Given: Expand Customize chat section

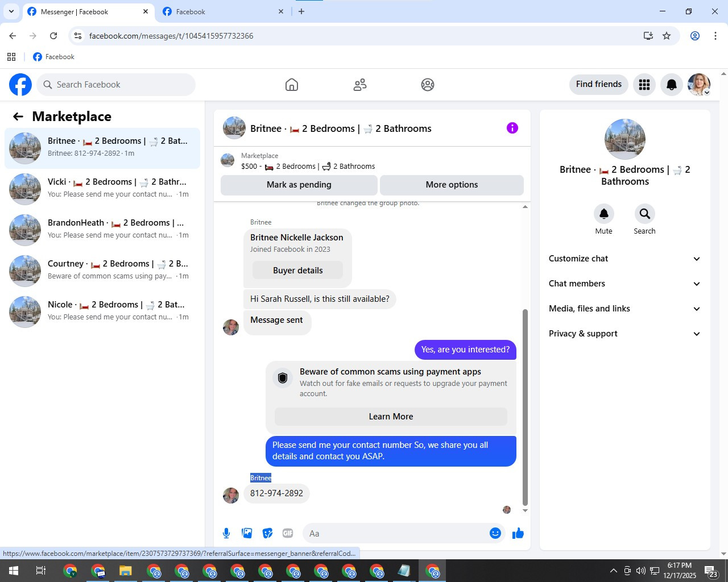Looking at the screenshot, I should click(624, 259).
